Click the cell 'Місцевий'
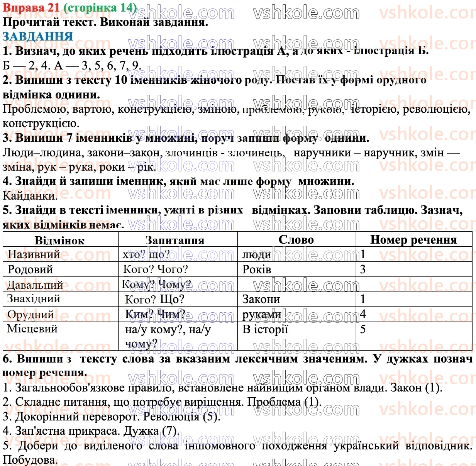476x466 pixels. tap(32, 329)
